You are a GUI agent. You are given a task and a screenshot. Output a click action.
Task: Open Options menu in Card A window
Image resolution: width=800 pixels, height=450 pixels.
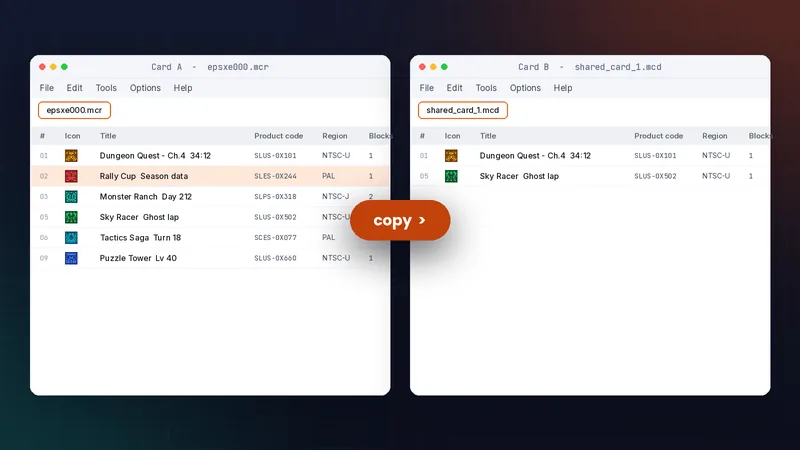(x=145, y=88)
